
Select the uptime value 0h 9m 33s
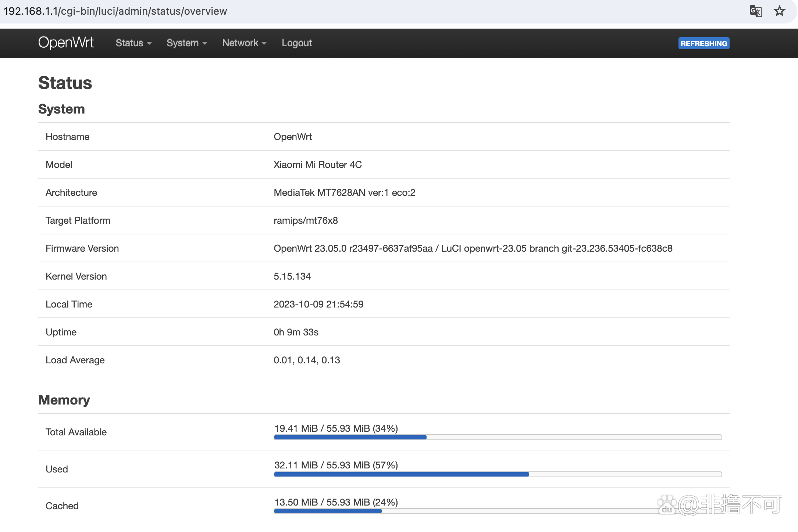[296, 332]
